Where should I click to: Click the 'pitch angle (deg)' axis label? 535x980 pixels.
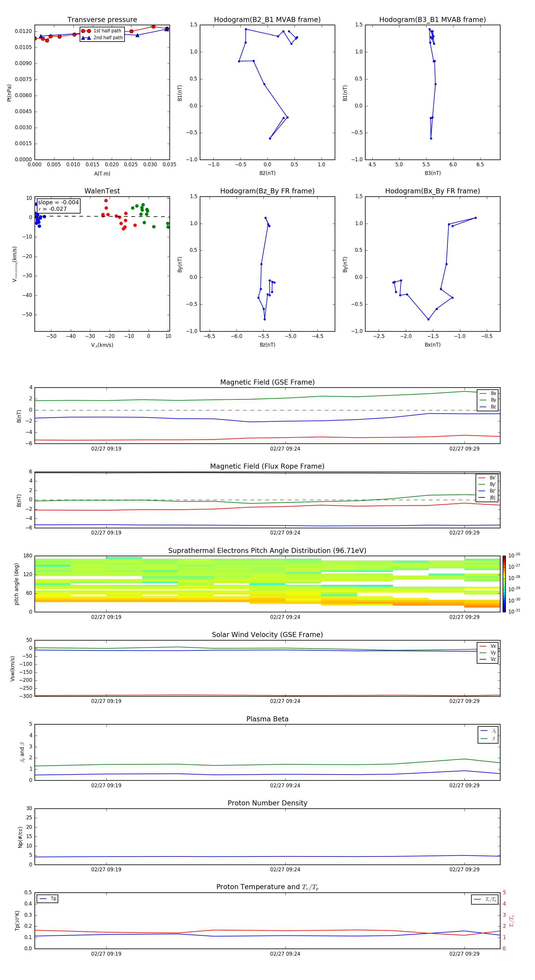pos(16,584)
